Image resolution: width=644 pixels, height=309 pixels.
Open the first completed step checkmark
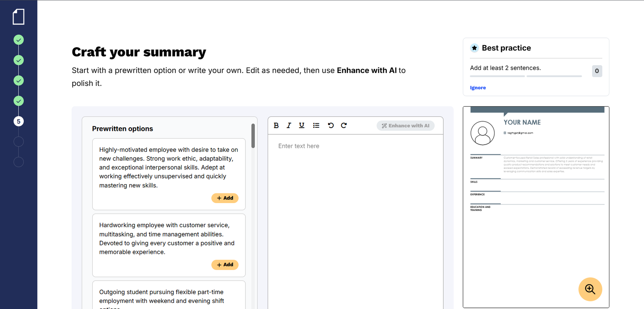(19, 40)
